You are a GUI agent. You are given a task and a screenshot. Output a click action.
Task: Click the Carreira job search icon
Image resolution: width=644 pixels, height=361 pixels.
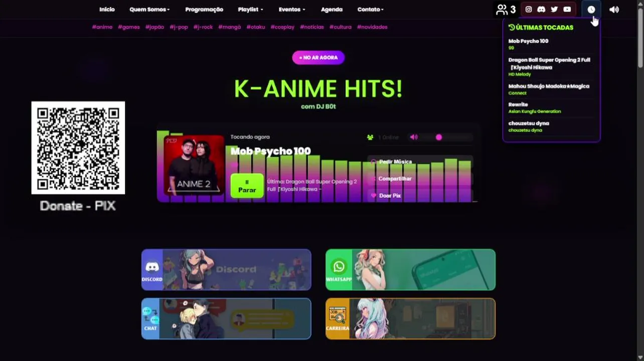tap(338, 315)
